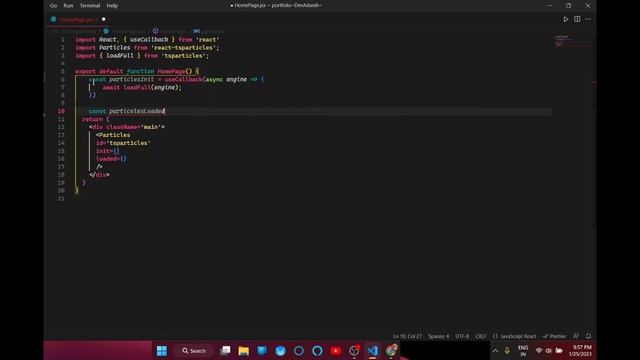The image size is (640, 360).
Task: Open the blue round app icon on taskbar
Action: click(x=280, y=351)
